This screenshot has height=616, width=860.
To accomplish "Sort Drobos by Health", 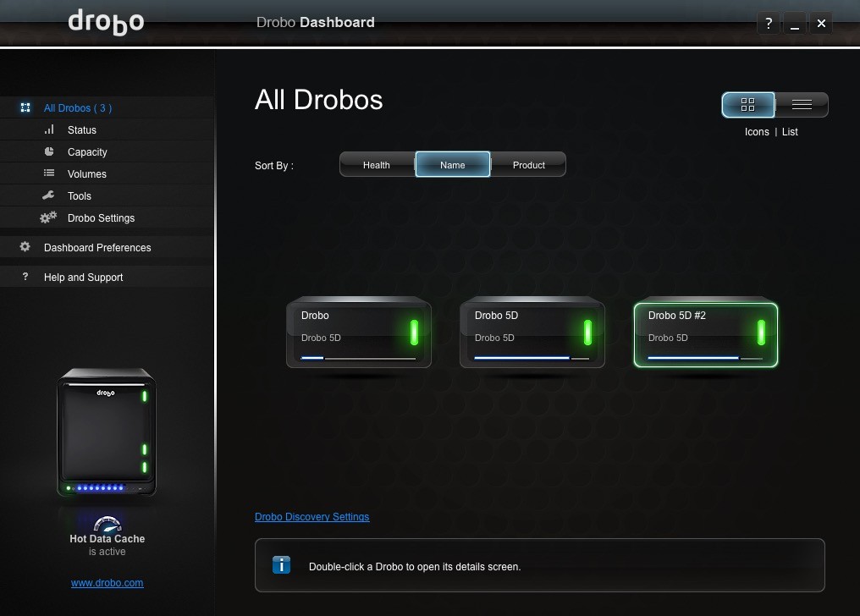I will [x=377, y=164].
